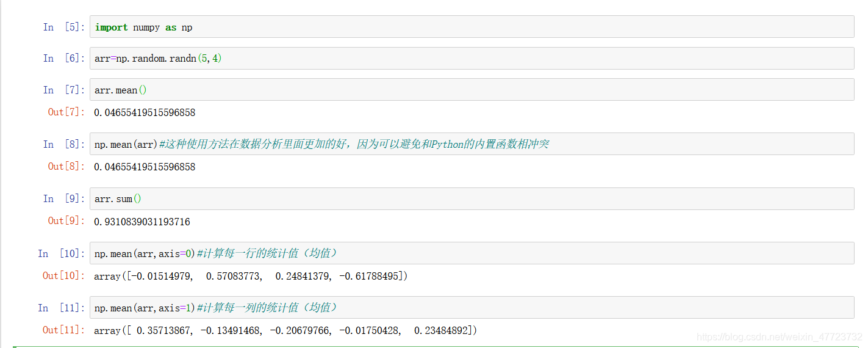Focus the arr.mean() code cell
Viewport: 868px width, 348px height.
tap(472, 90)
